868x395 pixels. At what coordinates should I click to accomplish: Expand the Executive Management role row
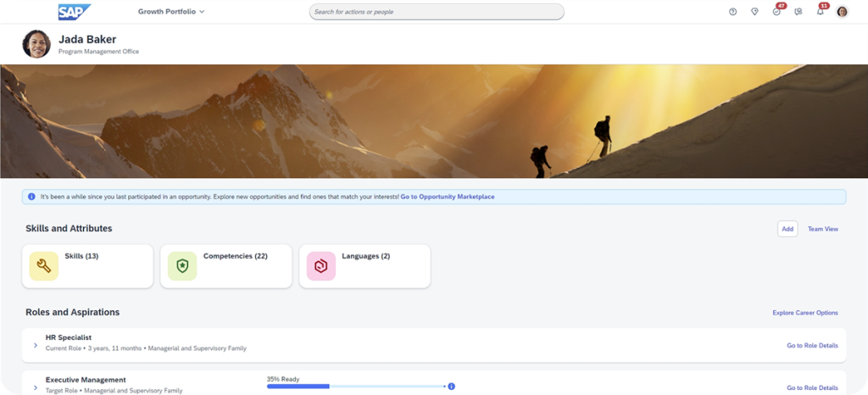pos(36,388)
